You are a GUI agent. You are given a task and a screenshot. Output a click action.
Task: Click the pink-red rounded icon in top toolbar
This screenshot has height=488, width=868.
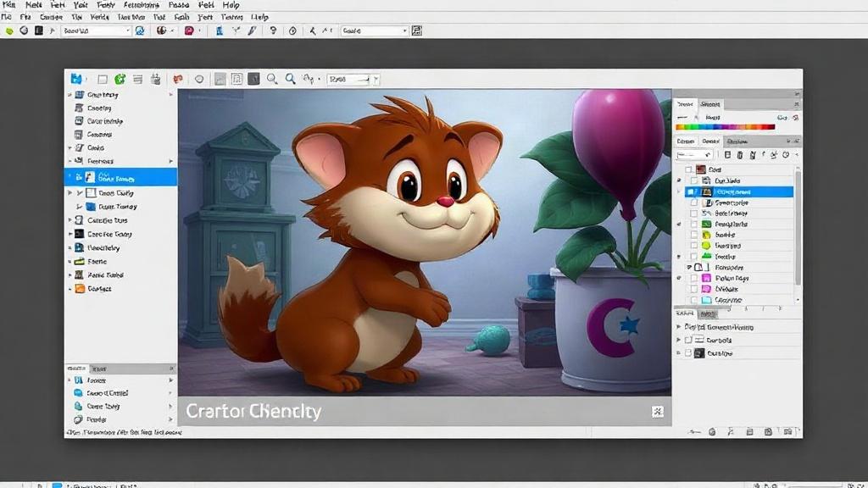189,30
